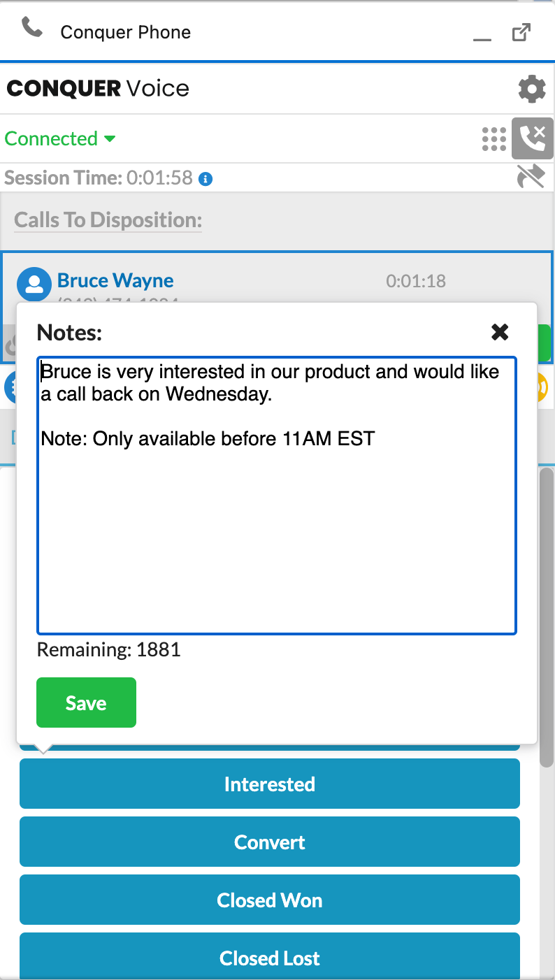Toggle the muted phone icon
Image resolution: width=555 pixels, height=980 pixels.
[531, 178]
